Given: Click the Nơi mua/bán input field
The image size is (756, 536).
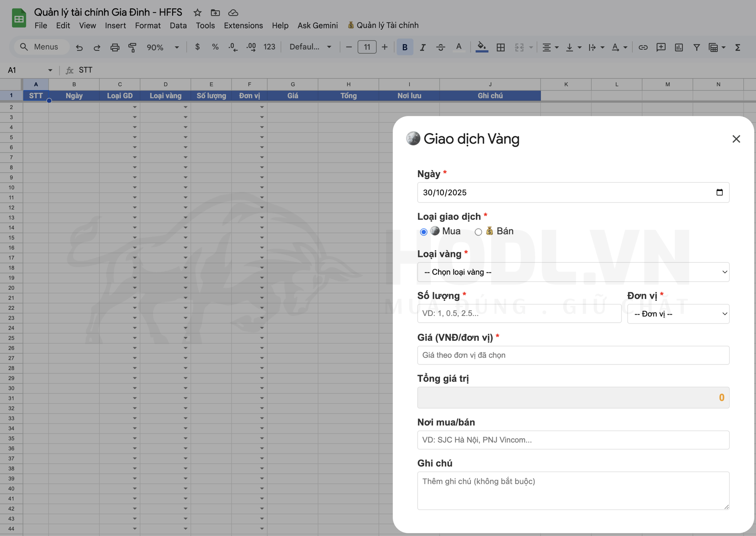Looking at the screenshot, I should tap(573, 440).
